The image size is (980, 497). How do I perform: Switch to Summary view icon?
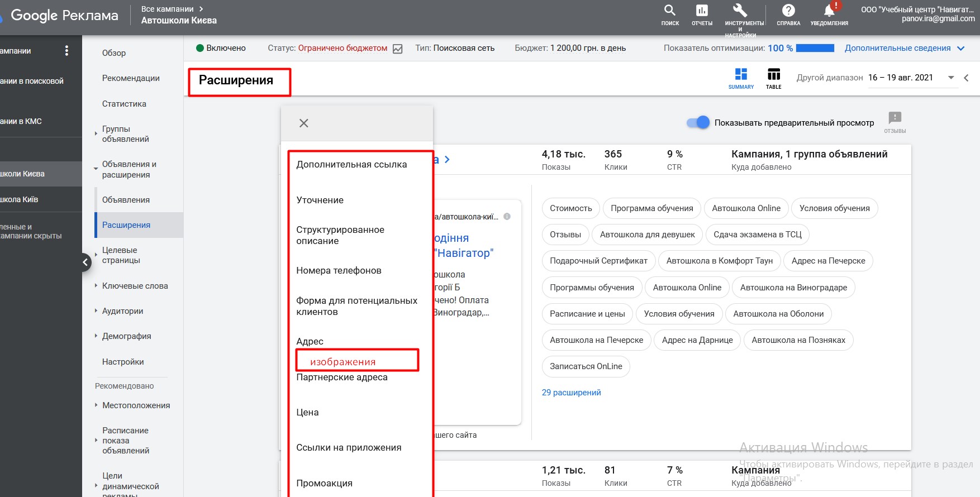[741, 74]
